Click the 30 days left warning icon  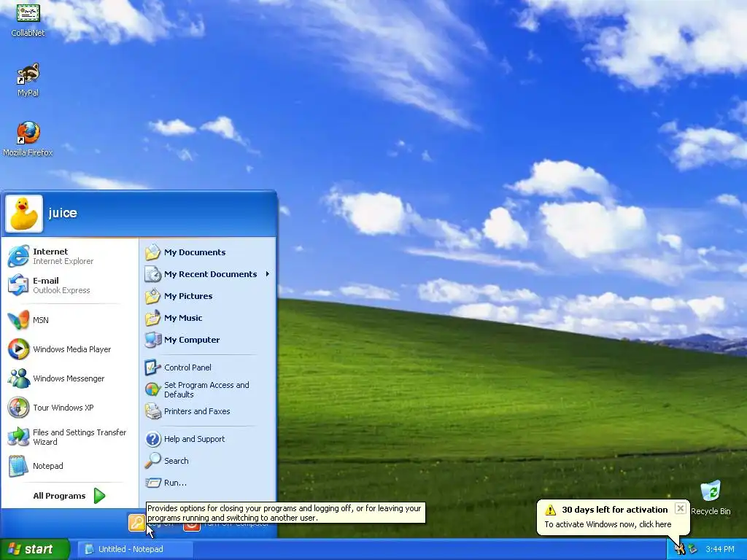point(550,510)
